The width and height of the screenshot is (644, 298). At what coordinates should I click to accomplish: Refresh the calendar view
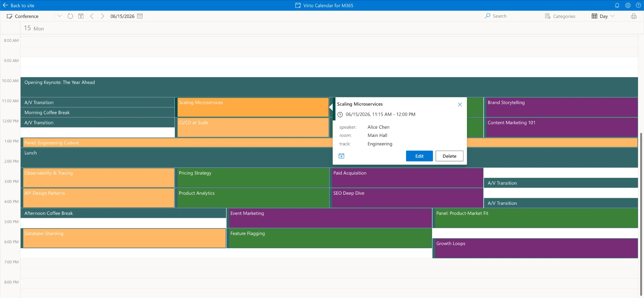coord(70,16)
